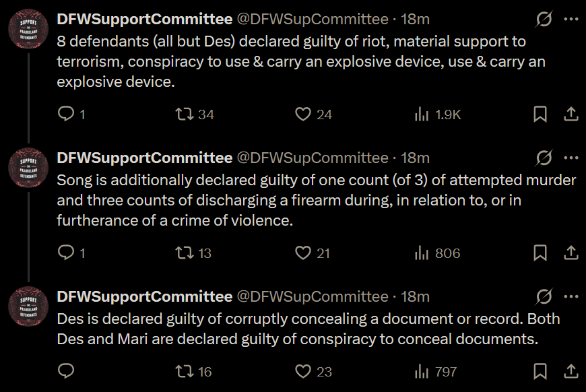
Task: Like the tweet with 21 likes
Action: [304, 253]
